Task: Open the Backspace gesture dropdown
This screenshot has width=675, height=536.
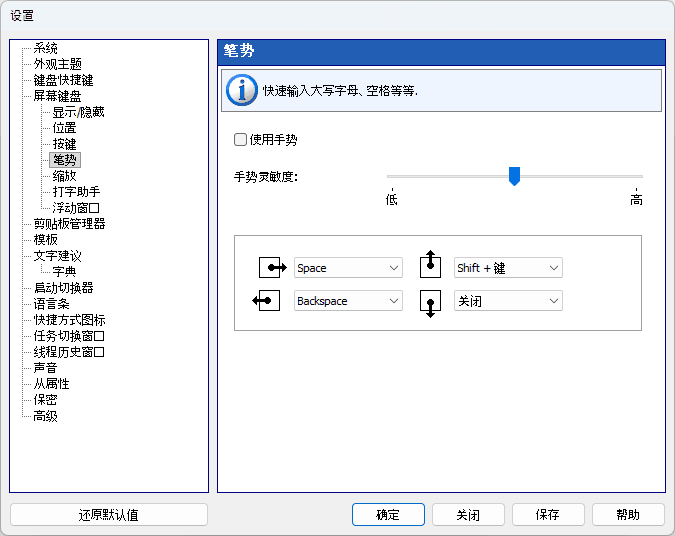Action: (x=348, y=301)
